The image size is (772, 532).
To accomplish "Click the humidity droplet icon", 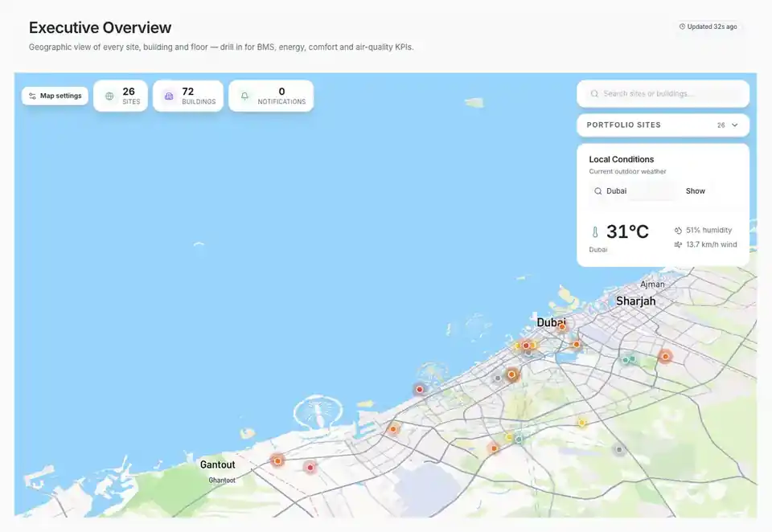I will point(678,231).
